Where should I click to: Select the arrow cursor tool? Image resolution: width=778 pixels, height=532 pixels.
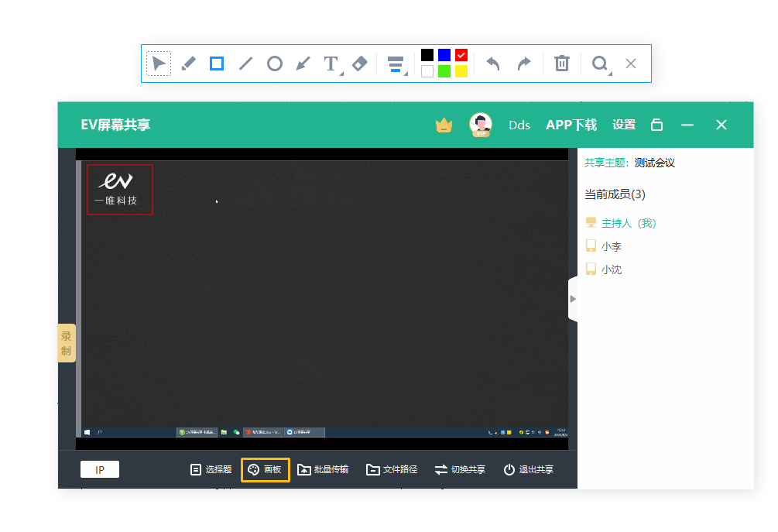(x=159, y=63)
